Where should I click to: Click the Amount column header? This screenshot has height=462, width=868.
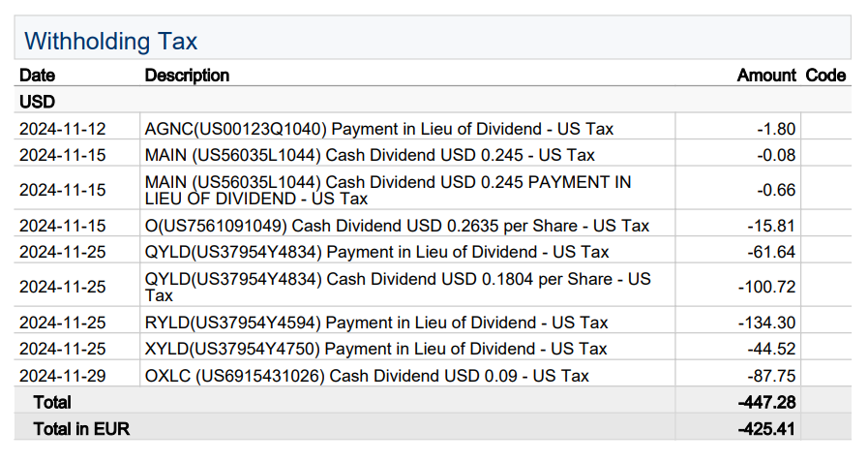766,76
